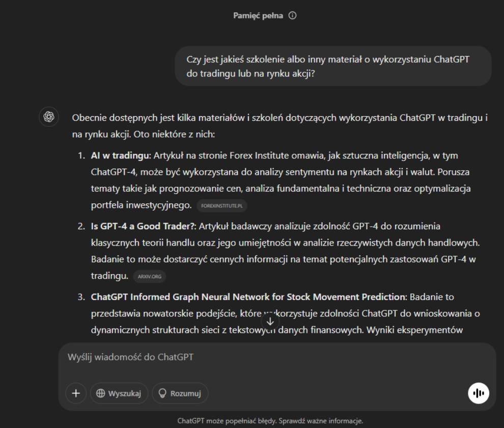Open the FOREXINSTITUTE.PL source chip
This screenshot has height=428, width=504.
[x=222, y=206]
